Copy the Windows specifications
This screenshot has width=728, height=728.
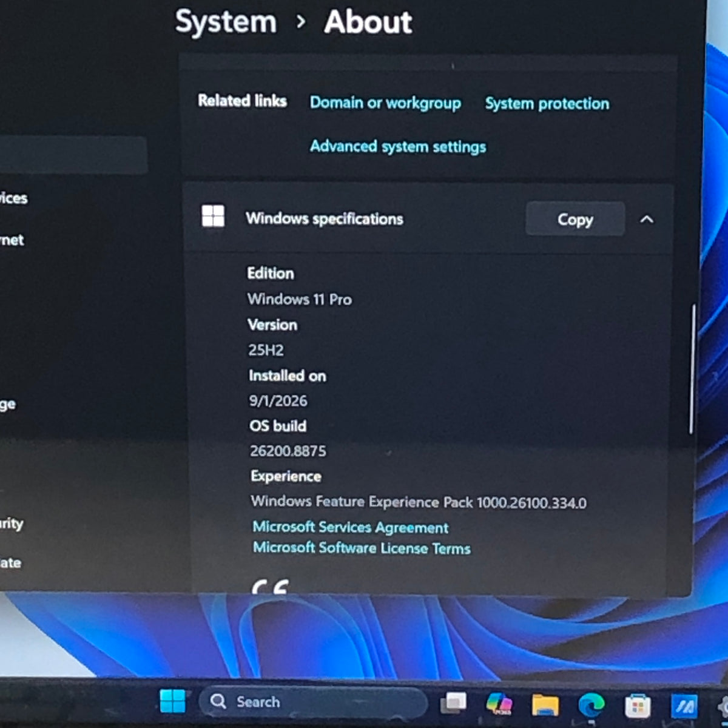[x=575, y=219]
